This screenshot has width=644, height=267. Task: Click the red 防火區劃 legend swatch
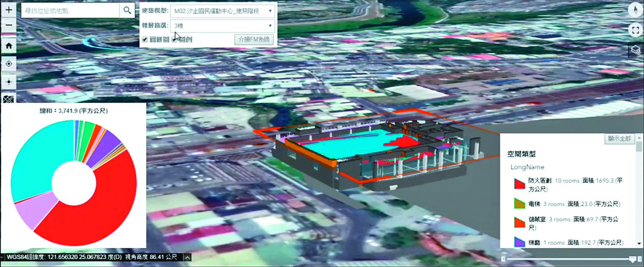point(520,183)
